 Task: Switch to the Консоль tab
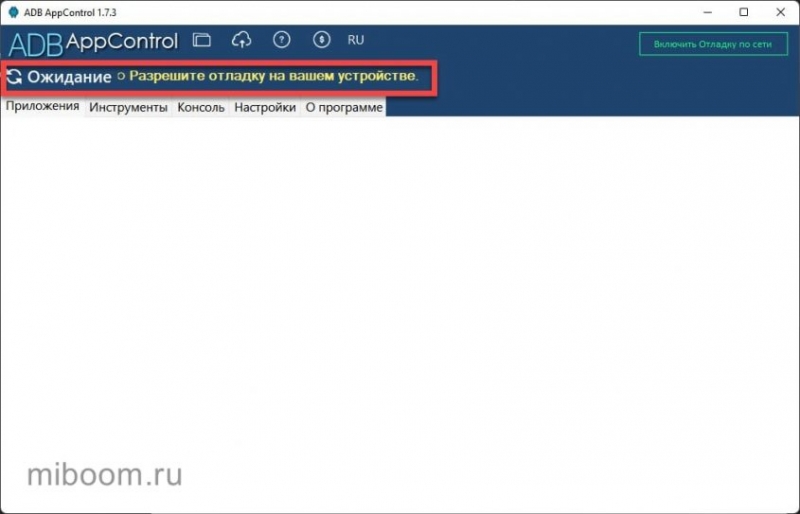(201, 107)
